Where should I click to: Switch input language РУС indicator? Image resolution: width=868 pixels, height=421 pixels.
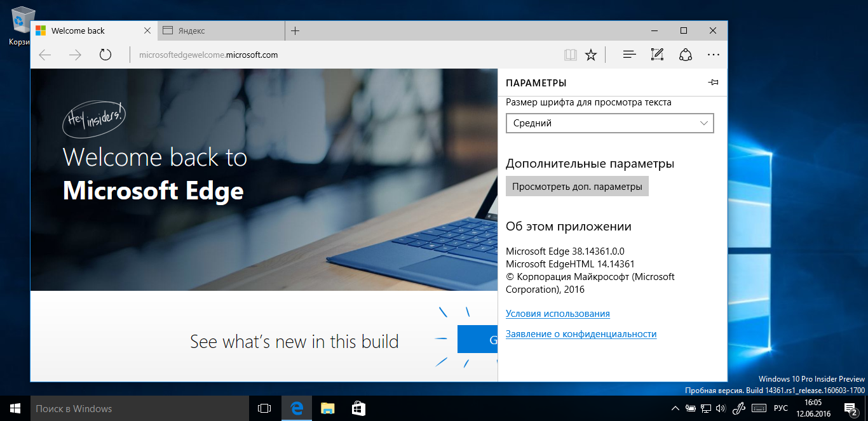[782, 408]
